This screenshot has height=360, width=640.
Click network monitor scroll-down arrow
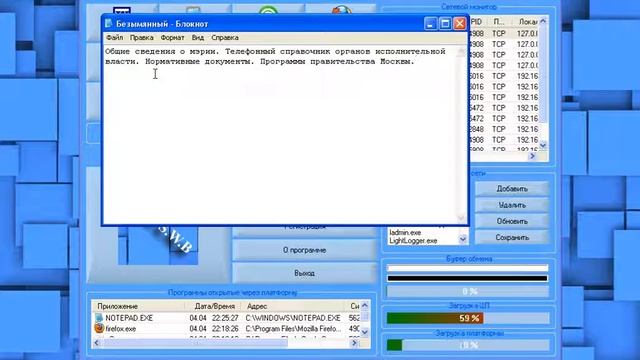point(543,145)
